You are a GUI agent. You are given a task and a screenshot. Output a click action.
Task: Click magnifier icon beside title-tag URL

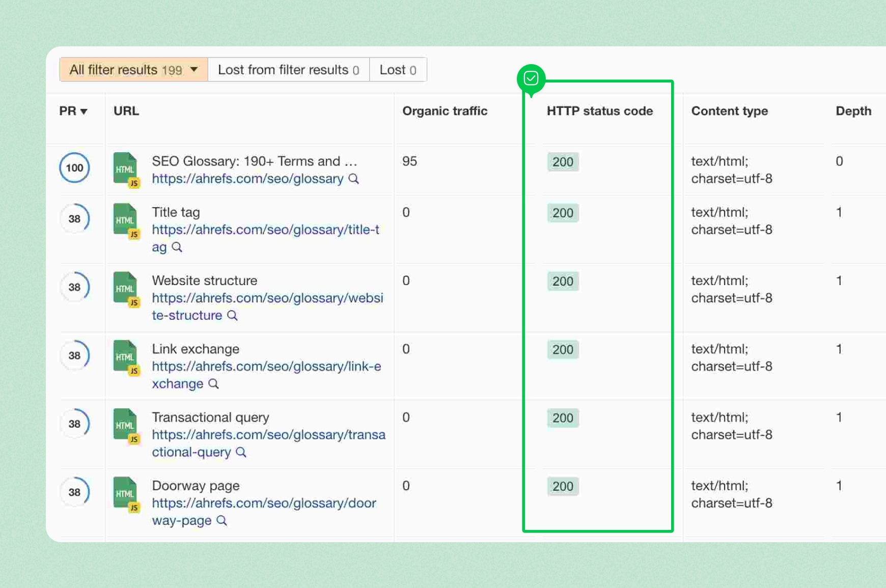click(177, 247)
